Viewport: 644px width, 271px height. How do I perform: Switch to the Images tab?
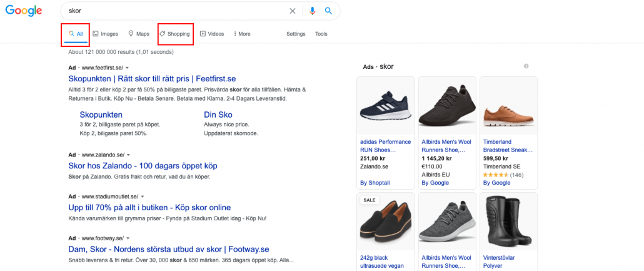105,34
